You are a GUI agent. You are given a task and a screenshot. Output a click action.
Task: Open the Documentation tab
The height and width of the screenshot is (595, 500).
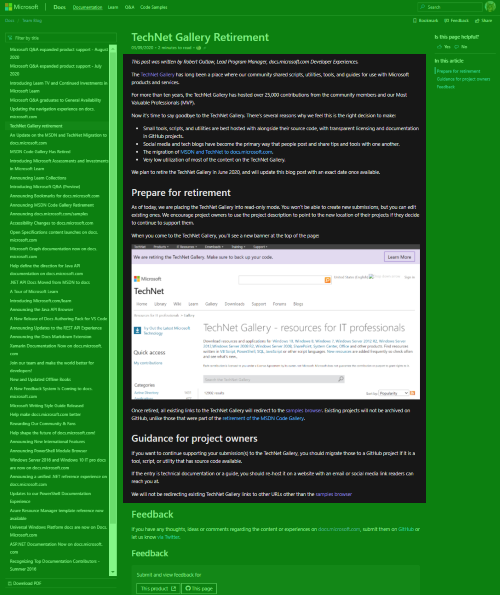pyautogui.click(x=87, y=7)
